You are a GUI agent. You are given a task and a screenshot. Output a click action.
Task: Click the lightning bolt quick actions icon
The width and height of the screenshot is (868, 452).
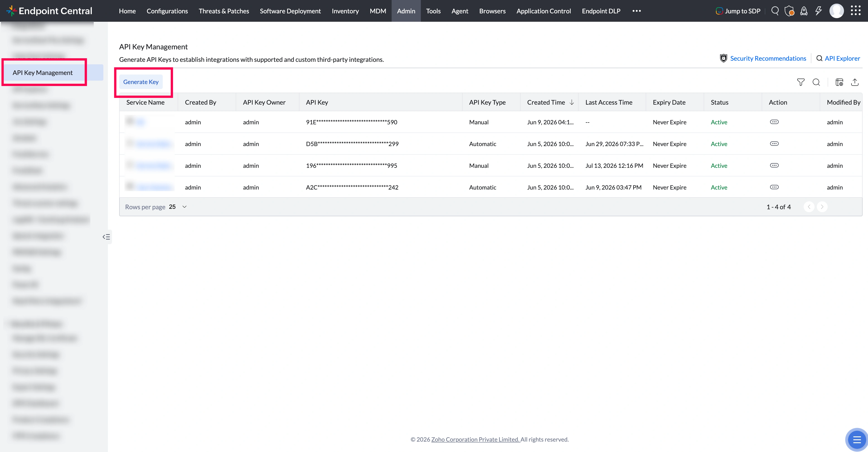pos(818,11)
